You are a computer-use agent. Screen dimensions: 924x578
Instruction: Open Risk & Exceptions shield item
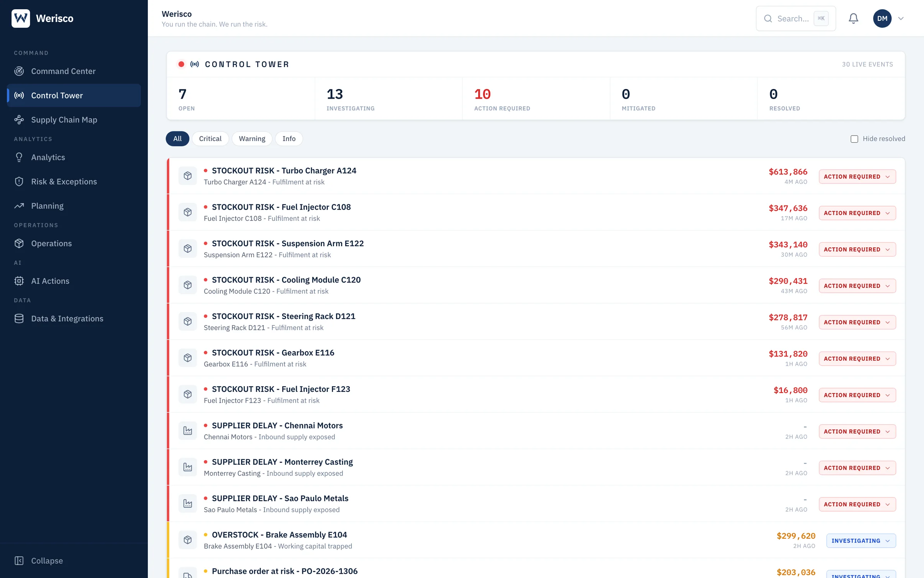click(x=74, y=181)
